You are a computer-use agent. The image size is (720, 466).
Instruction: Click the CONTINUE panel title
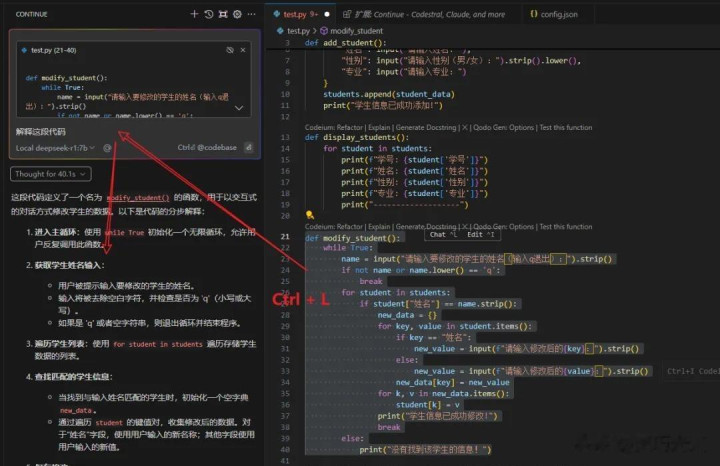point(31,14)
